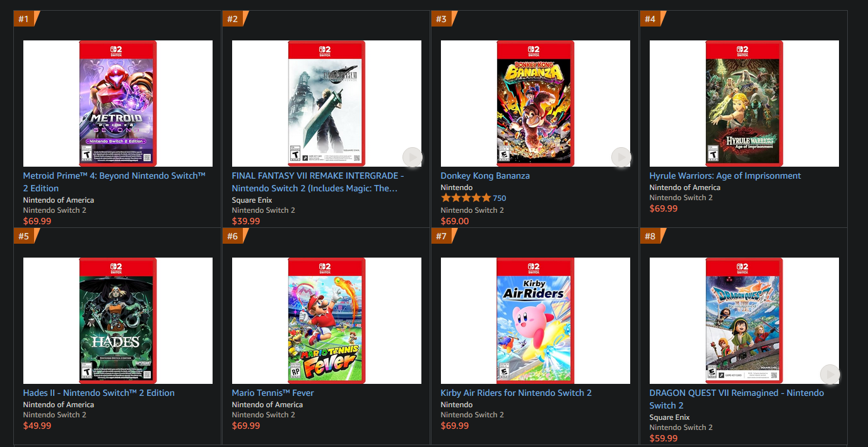868x447 pixels.
Task: Click the Metroid Prime 4 box art
Action: tap(118, 104)
